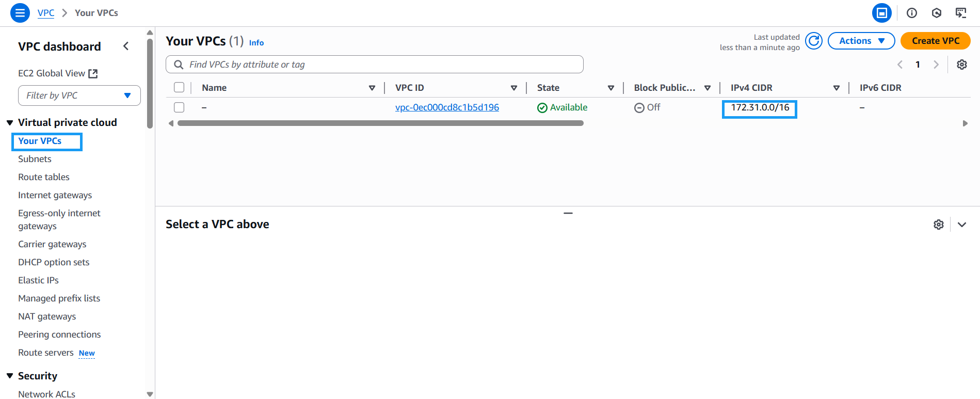Collapse the Virtual private cloud section
Image resolution: width=980 pixels, height=399 pixels.
pyautogui.click(x=10, y=123)
